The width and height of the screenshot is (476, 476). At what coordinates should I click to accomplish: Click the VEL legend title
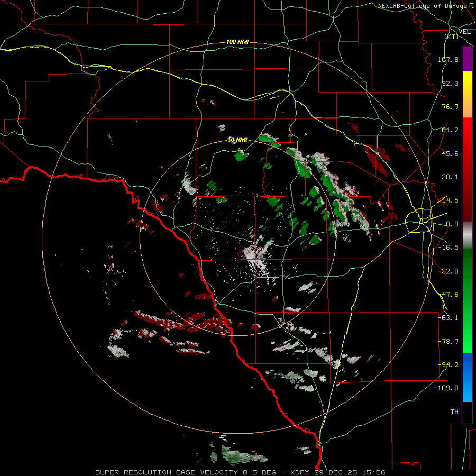464,32
